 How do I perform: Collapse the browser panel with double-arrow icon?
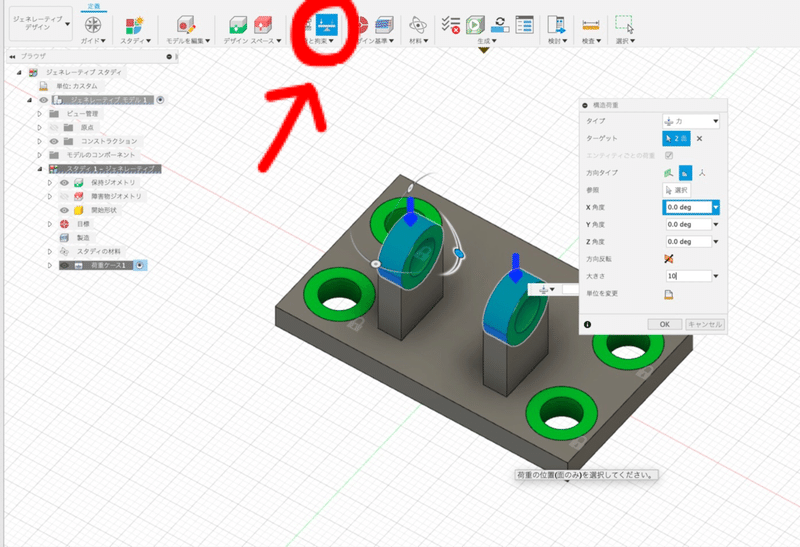click(x=12, y=57)
